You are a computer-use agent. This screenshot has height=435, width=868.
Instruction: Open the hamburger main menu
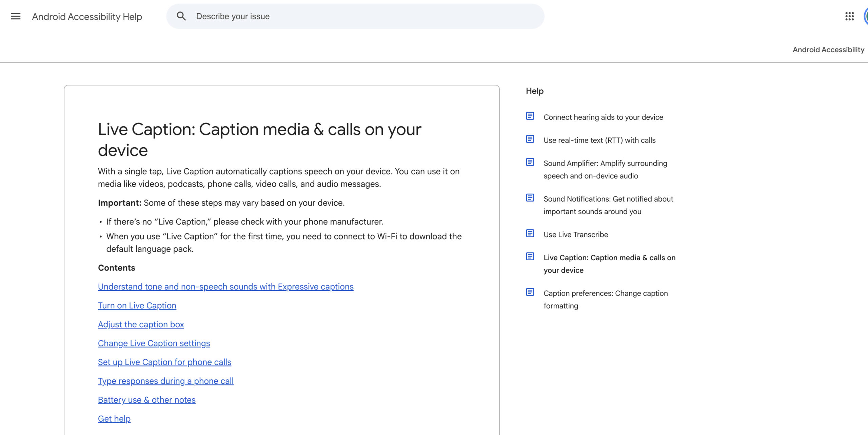pos(16,16)
